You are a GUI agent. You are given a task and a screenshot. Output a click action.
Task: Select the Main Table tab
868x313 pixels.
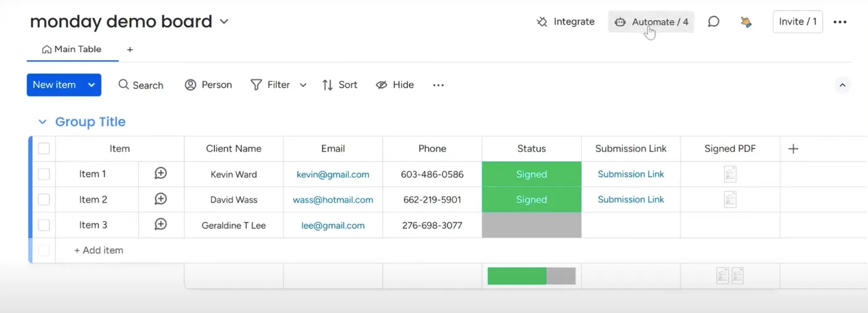72,49
